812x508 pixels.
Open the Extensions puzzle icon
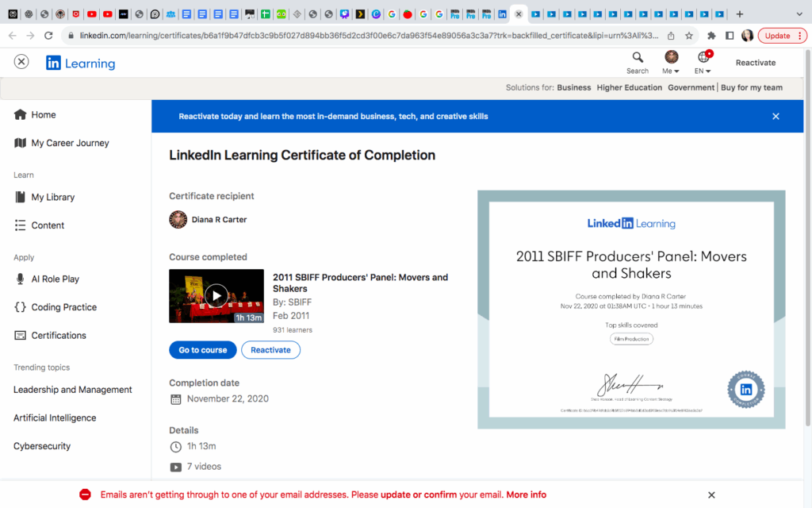click(x=711, y=36)
